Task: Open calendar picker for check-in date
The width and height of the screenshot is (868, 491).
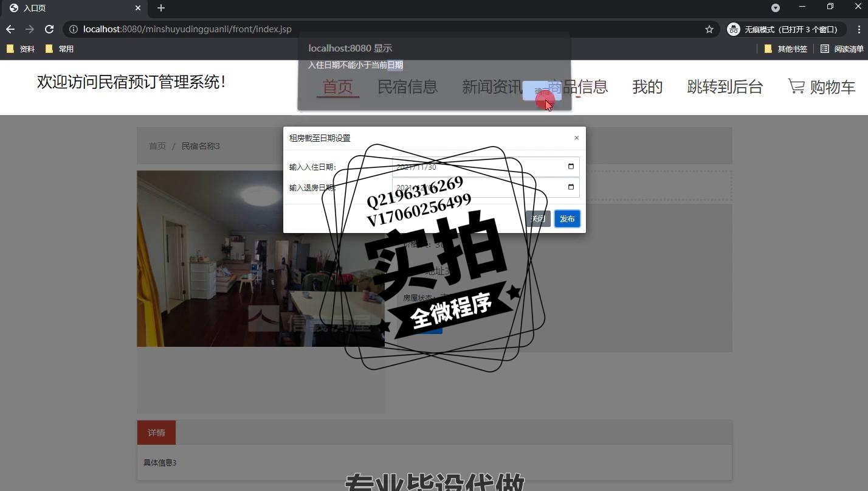Action: (x=570, y=167)
